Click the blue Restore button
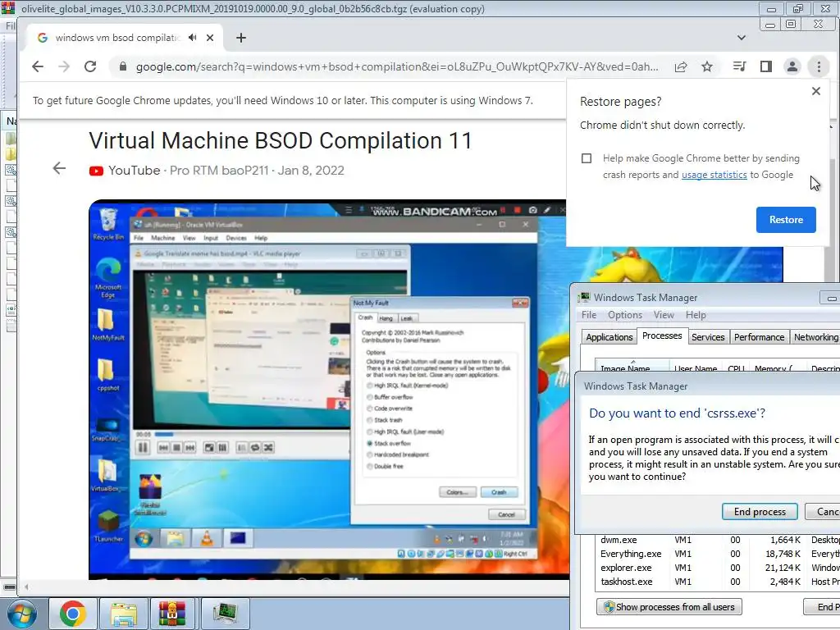Screen dimensions: 840x630 click(x=786, y=220)
